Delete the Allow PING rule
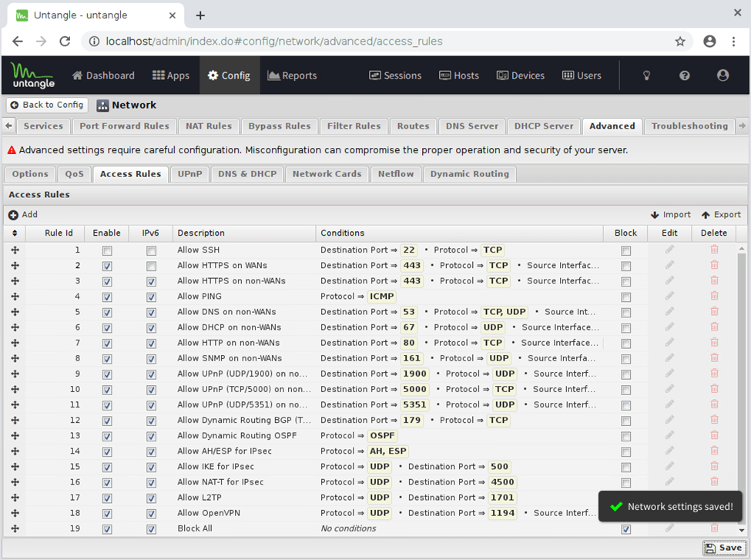This screenshot has height=560, width=751. 714,296
